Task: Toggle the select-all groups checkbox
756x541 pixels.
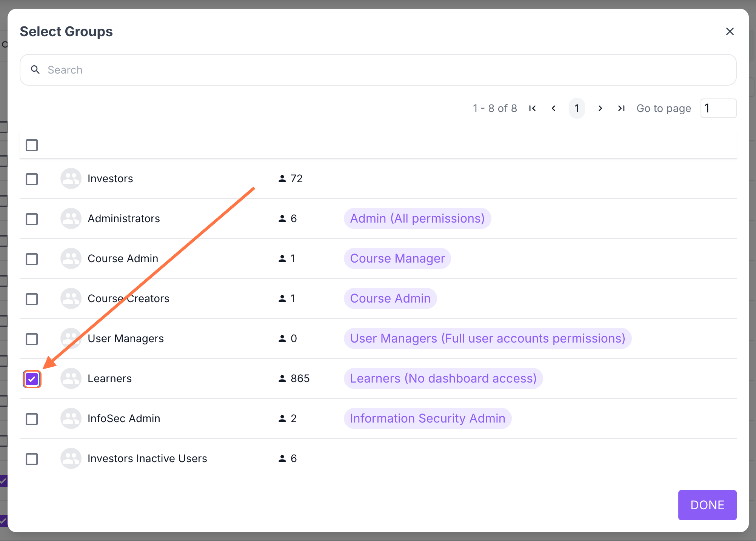Action: pyautogui.click(x=32, y=145)
